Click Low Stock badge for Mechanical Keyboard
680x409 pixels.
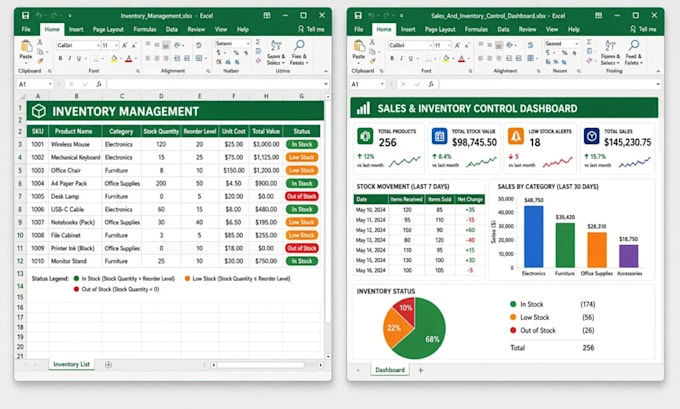[x=302, y=157]
